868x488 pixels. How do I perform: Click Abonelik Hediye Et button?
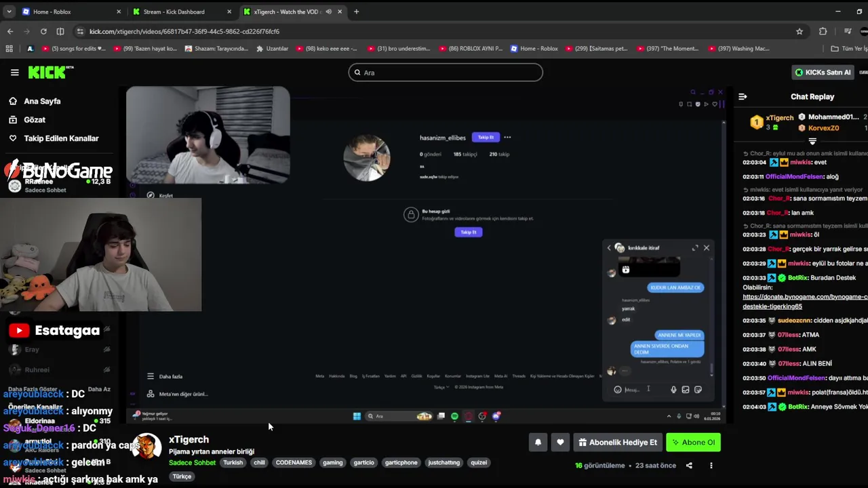click(x=617, y=443)
